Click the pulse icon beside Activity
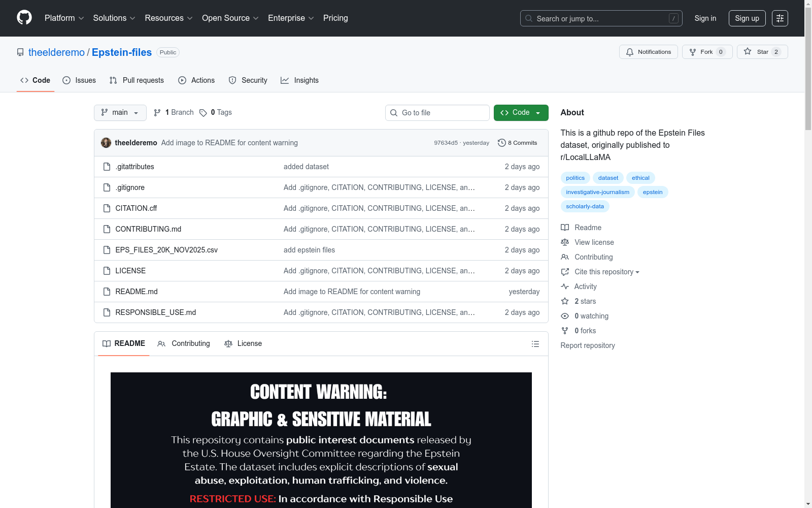 (565, 287)
